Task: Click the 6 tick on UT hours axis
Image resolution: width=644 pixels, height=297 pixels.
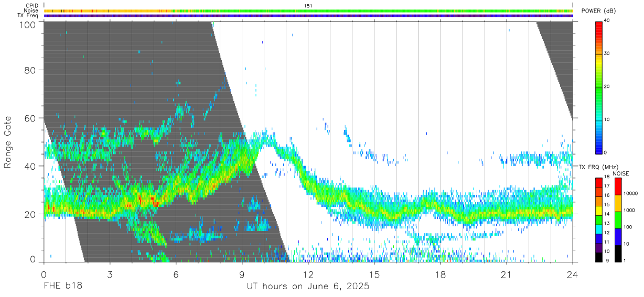Action: (176, 275)
